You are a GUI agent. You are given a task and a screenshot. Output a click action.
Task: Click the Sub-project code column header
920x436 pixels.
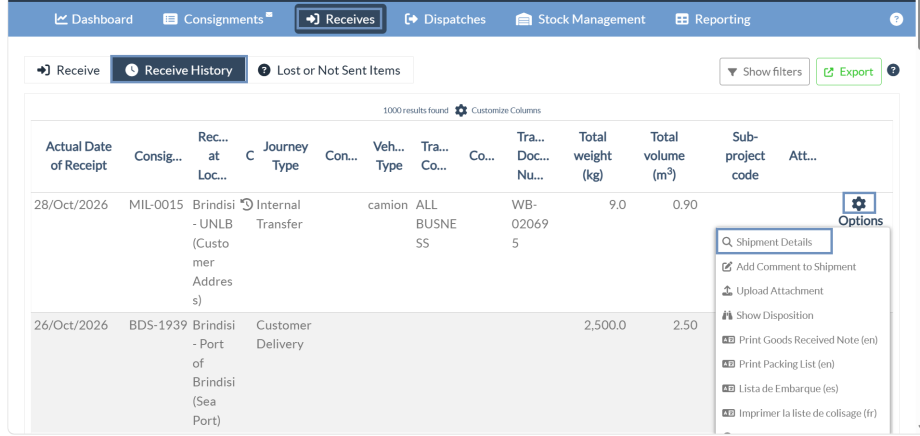(x=745, y=156)
